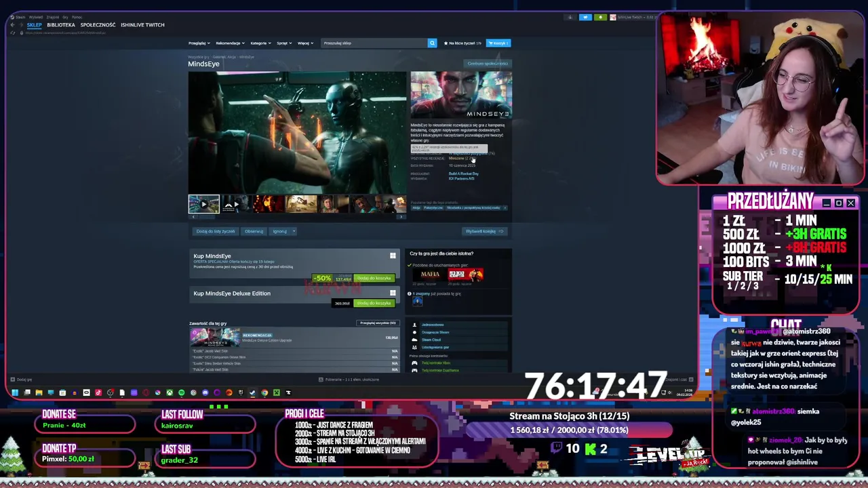Click friend avatar who owns the game

[417, 302]
